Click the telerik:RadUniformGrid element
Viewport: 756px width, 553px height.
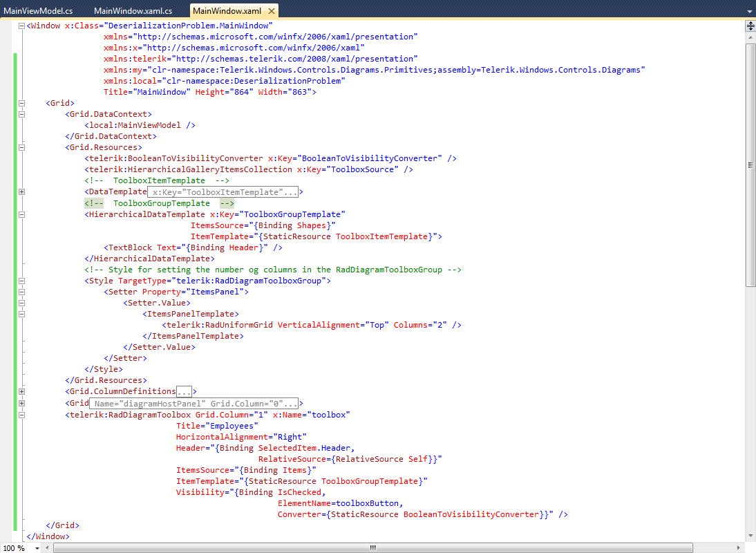[312, 326]
